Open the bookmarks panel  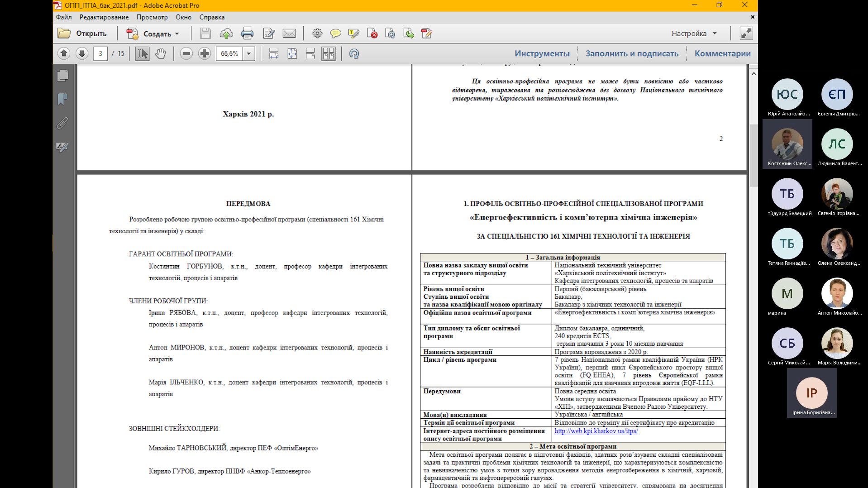point(63,99)
